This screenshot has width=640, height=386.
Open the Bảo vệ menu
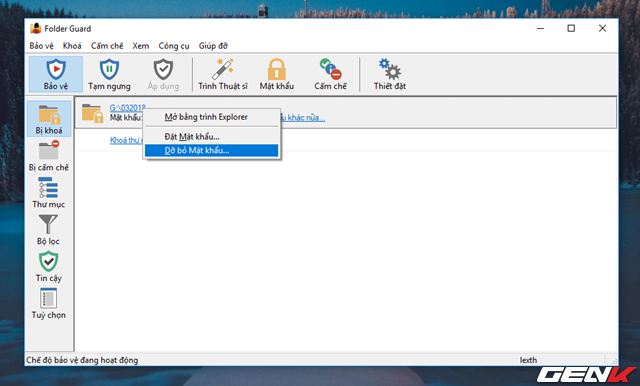(41, 46)
